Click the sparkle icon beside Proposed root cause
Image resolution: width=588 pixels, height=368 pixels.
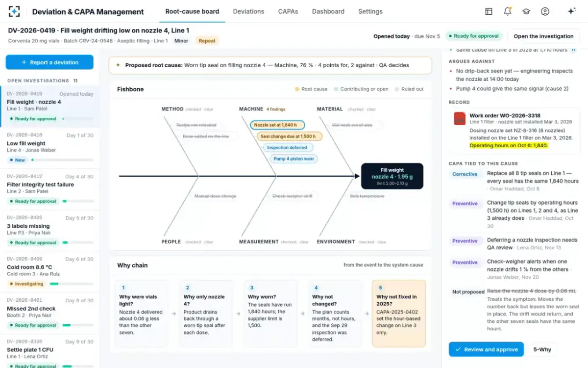tap(118, 65)
